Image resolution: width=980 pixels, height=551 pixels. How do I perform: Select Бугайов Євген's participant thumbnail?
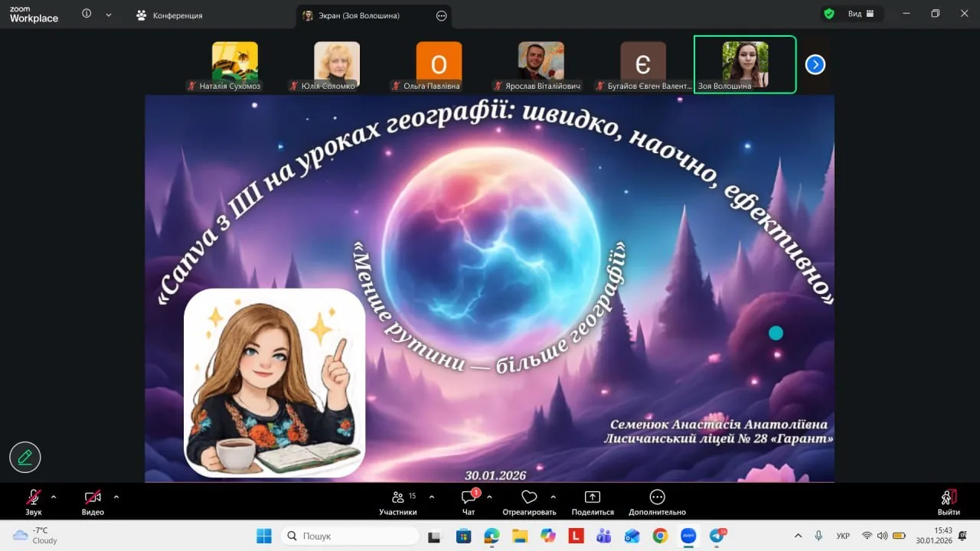643,66
